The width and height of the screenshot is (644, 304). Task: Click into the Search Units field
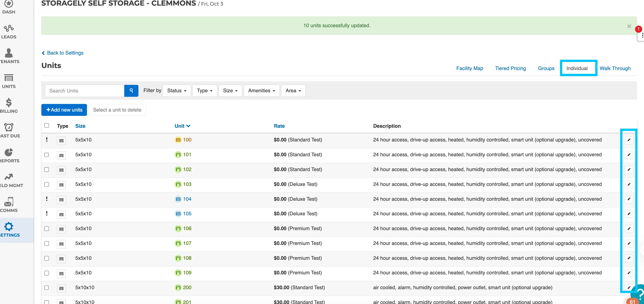click(x=84, y=91)
